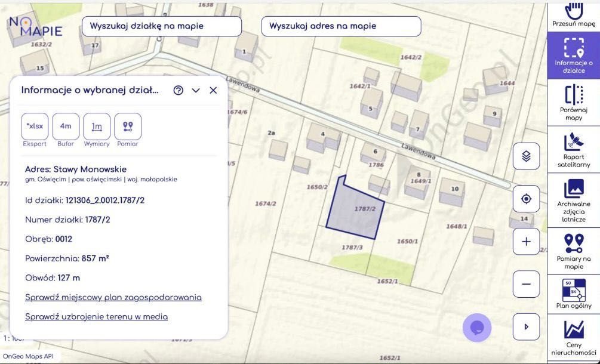Center map on my location
This screenshot has height=364, width=600.
pos(526,199)
